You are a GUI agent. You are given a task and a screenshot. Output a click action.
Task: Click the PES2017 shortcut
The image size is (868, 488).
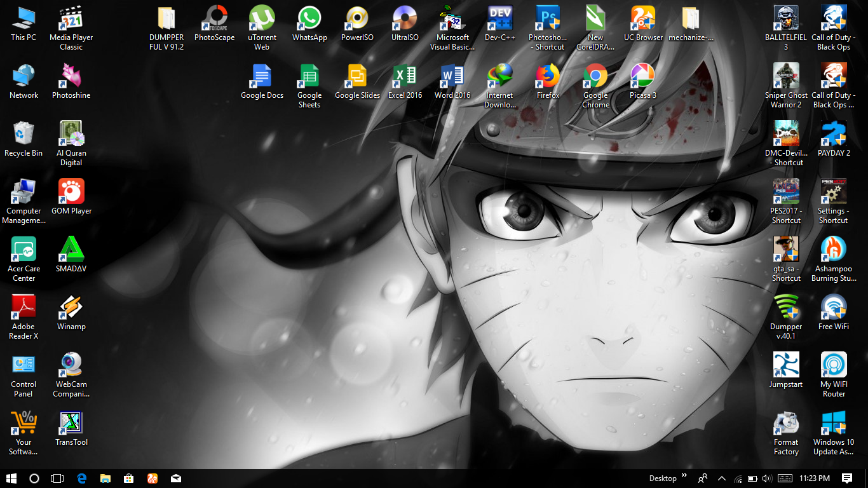click(786, 192)
